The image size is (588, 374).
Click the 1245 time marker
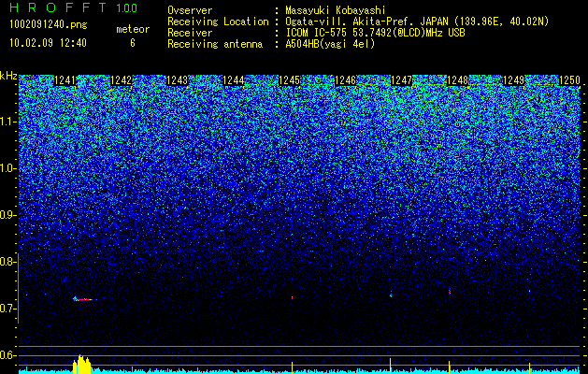[290, 80]
